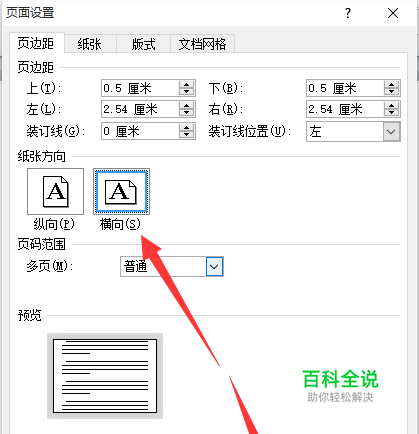Screen dimensions: 419x434
Task: Decrease the 上(T) top margin value
Action: [186, 92]
